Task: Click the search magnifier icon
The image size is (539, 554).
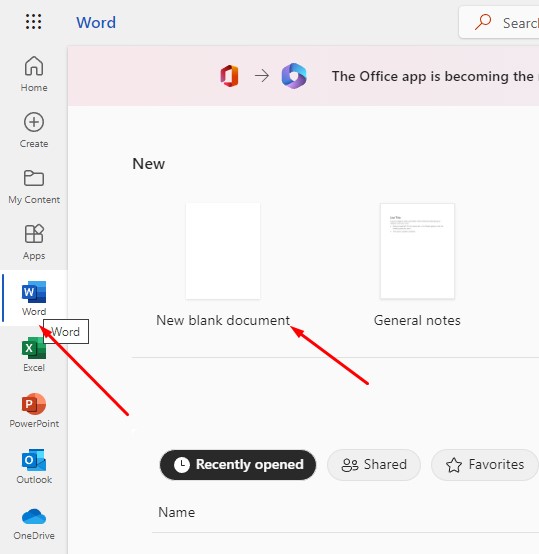Action: (483, 22)
